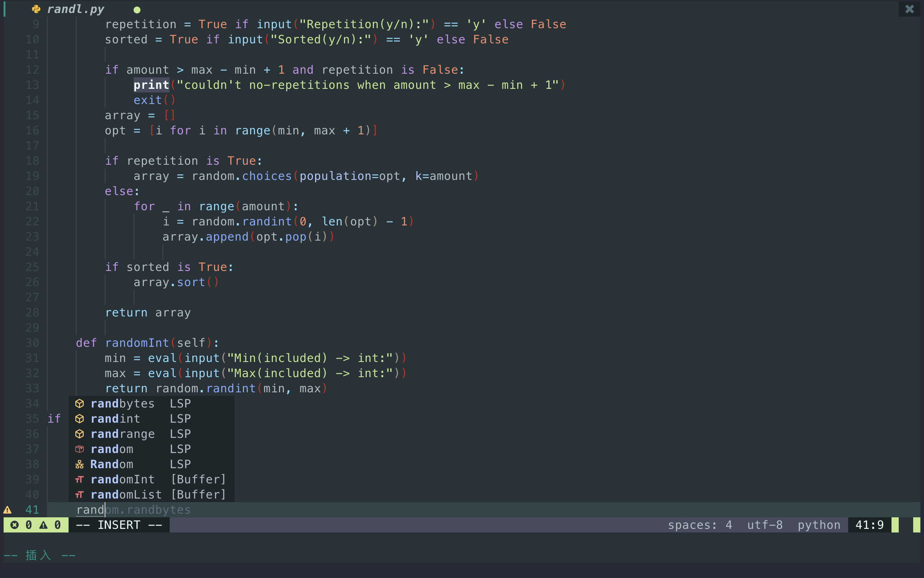This screenshot has height=578, width=924.
Task: Click the error count icon in statusline
Action: click(14, 525)
